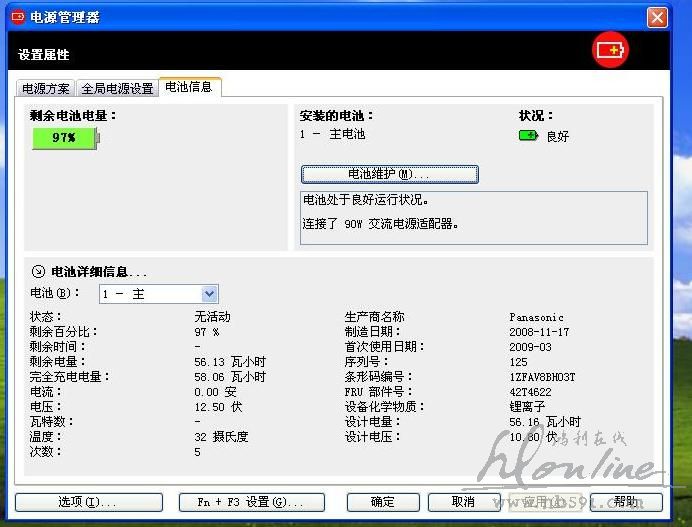
Task: Click the 电池维护(M)... button
Action: [390, 174]
